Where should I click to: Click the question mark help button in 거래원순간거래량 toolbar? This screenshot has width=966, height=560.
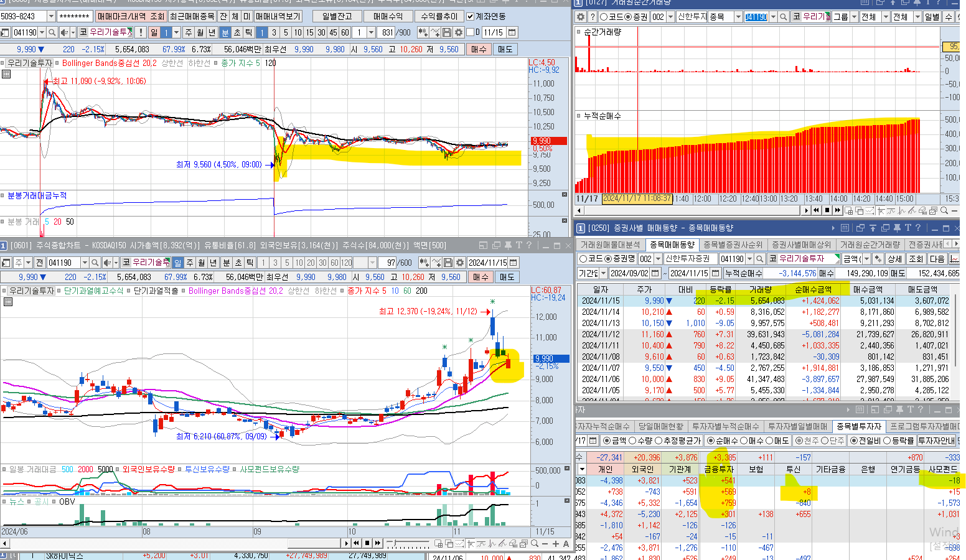point(593,17)
